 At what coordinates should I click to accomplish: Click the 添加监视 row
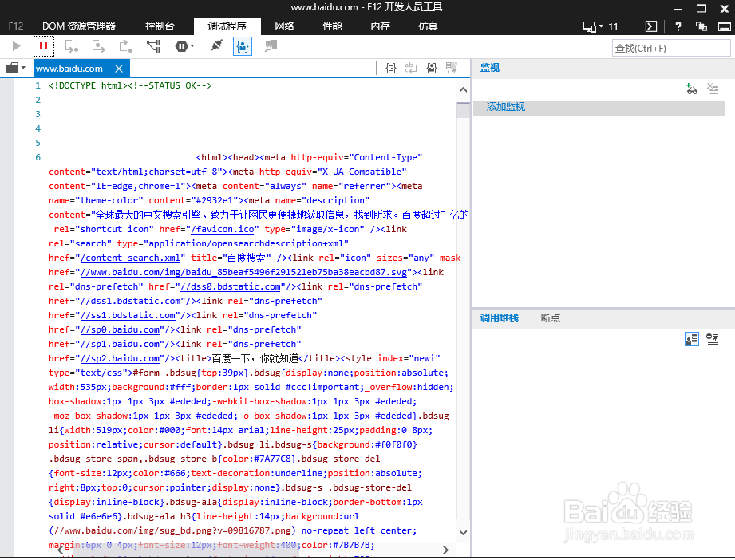click(x=599, y=108)
